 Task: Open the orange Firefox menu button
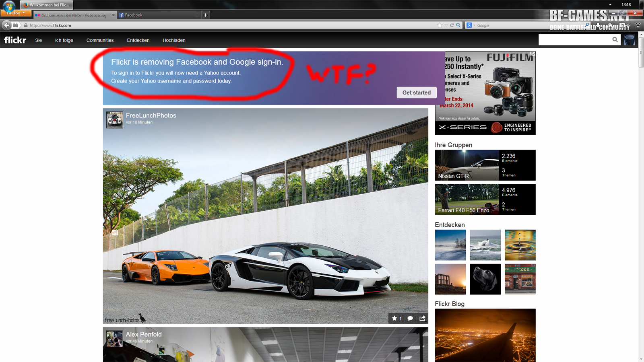pos(16,13)
